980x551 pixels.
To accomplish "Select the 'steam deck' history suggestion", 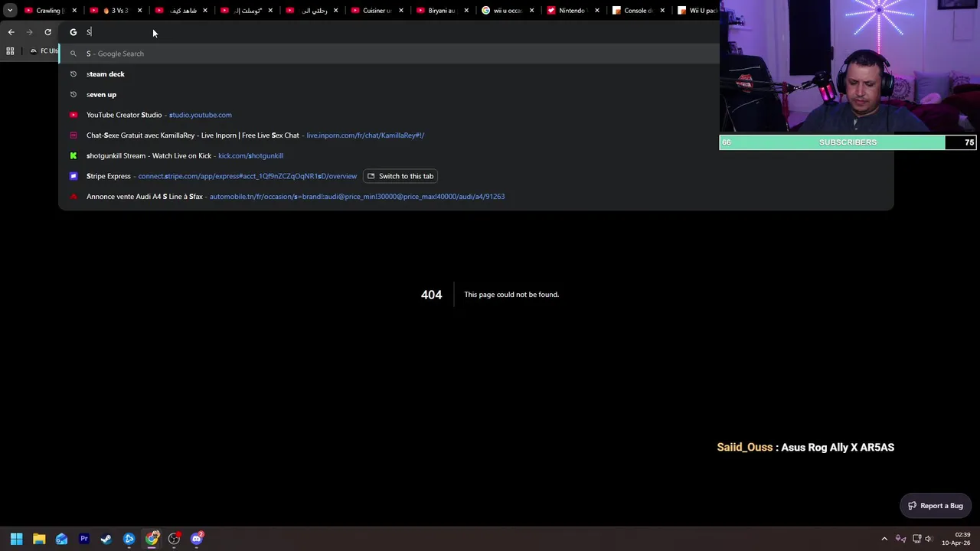I will pos(476,74).
